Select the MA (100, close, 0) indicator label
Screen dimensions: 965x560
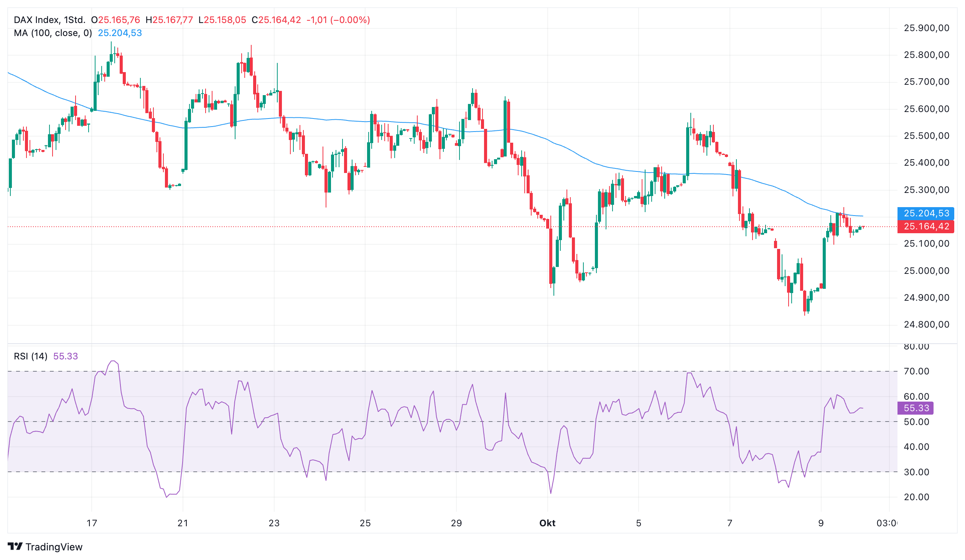pyautogui.click(x=53, y=33)
